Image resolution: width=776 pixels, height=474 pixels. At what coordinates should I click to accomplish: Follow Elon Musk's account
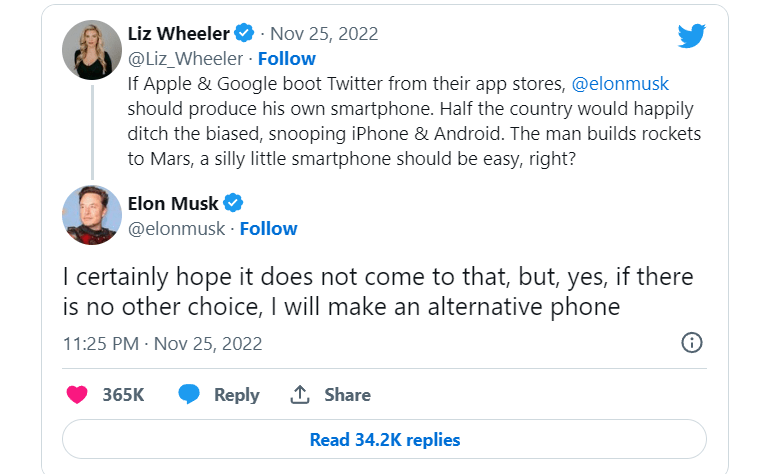coord(268,229)
